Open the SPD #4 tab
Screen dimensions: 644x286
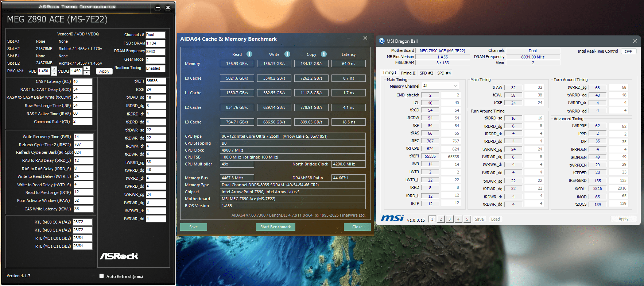coord(444,73)
